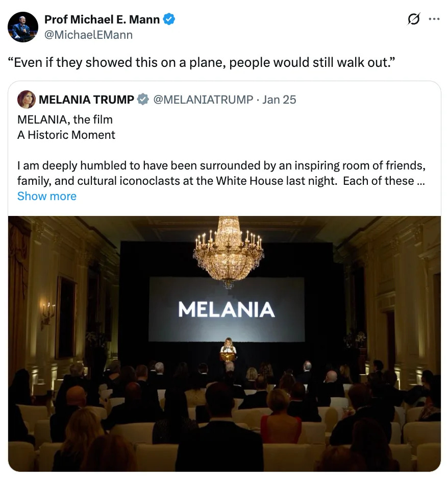Click the gray verified badge beside MELANIA TRUMP
448x485 pixels.
coord(143,100)
